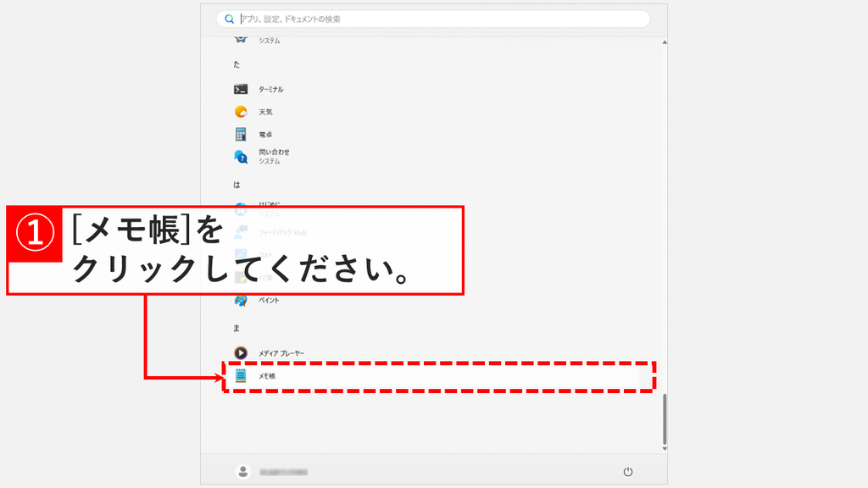The image size is (868, 488).
Task: Open the 問い合わせ help app icon
Action: tap(240, 157)
